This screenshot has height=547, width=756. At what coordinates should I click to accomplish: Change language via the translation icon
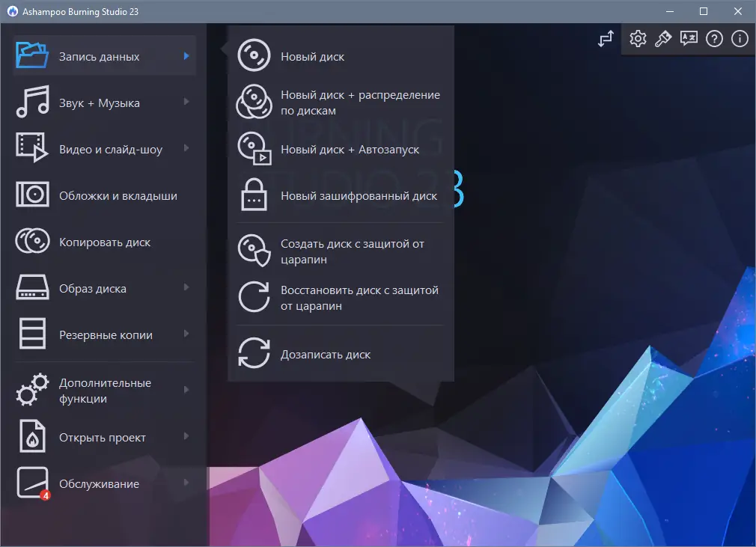tap(689, 38)
